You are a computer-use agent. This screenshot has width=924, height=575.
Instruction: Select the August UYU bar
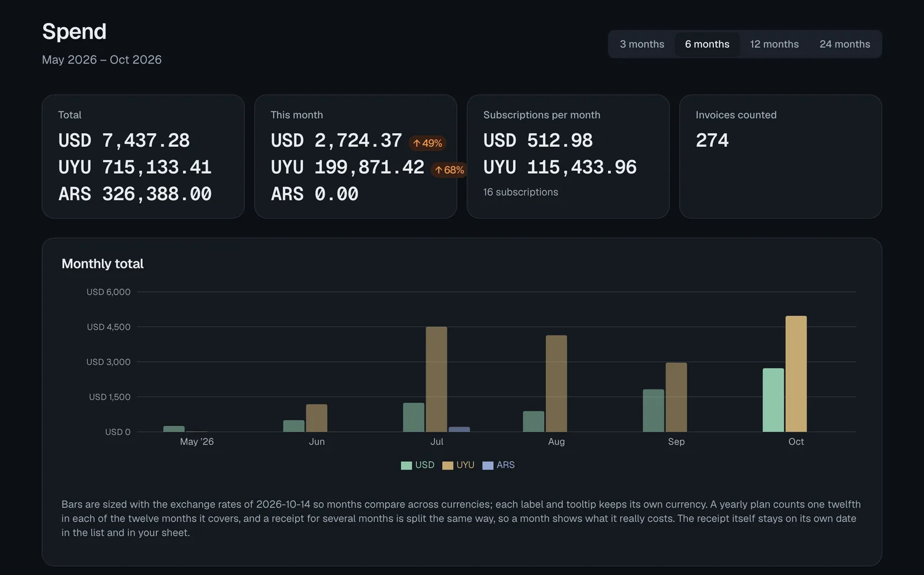point(556,384)
